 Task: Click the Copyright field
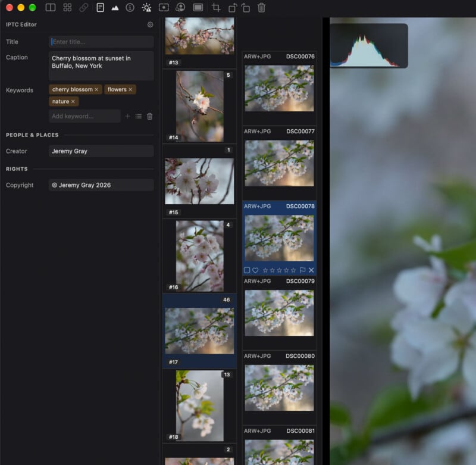(x=101, y=185)
